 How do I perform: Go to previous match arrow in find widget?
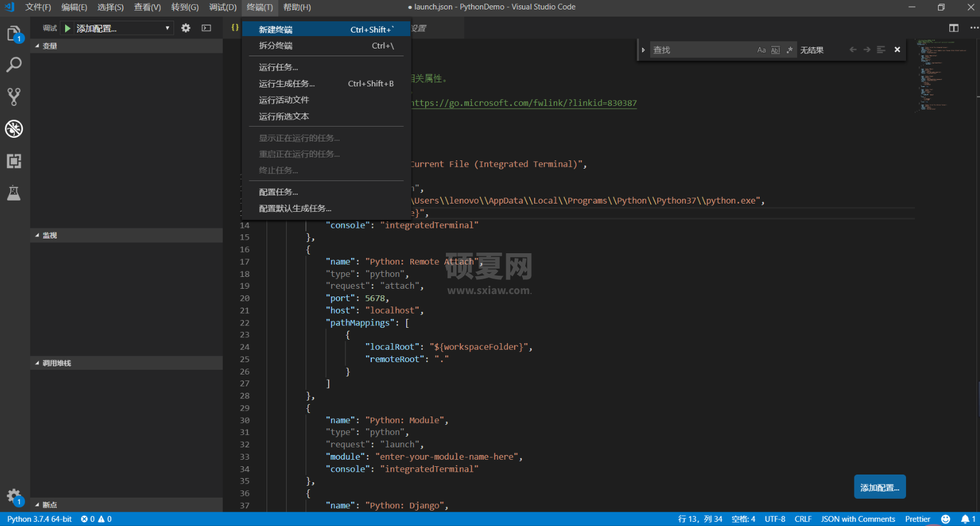pyautogui.click(x=853, y=50)
